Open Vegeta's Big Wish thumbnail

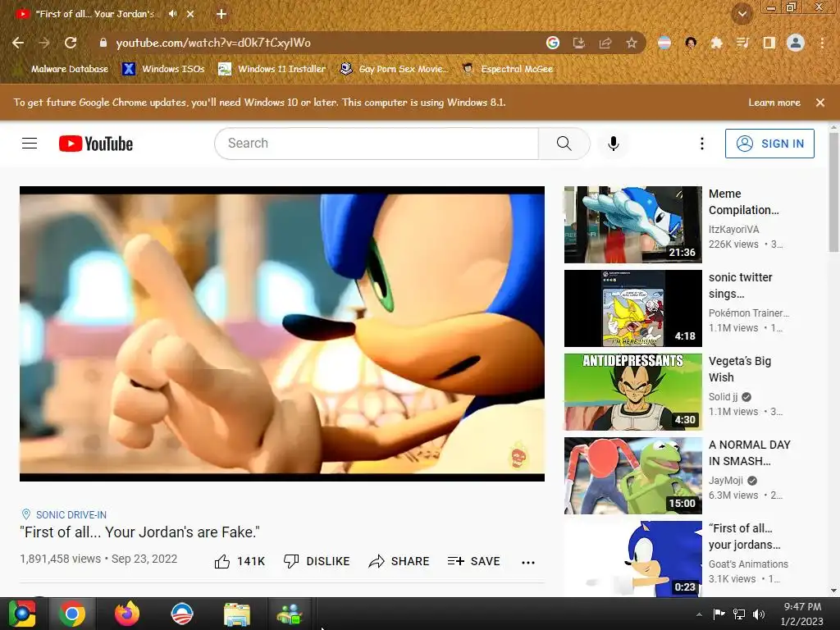pyautogui.click(x=633, y=392)
